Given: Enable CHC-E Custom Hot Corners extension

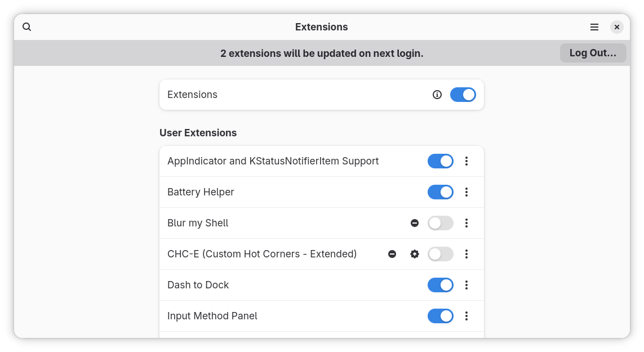Looking at the screenshot, I should (x=440, y=254).
